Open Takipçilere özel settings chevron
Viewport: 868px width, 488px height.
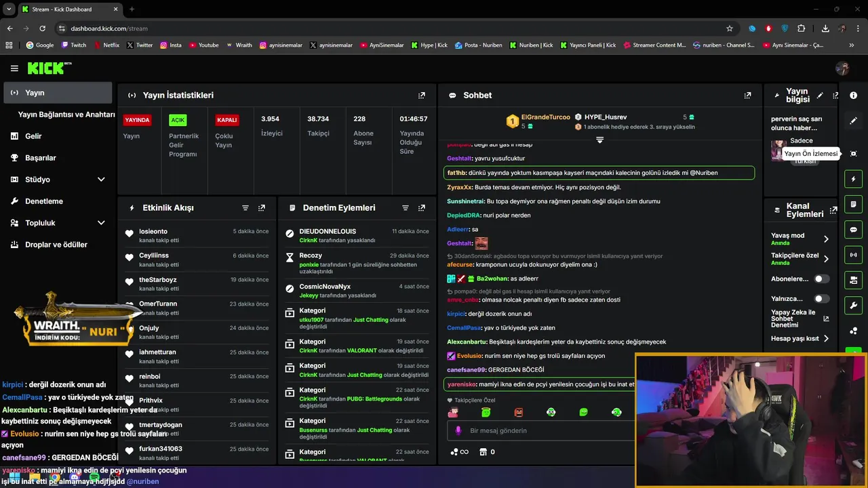click(x=826, y=259)
